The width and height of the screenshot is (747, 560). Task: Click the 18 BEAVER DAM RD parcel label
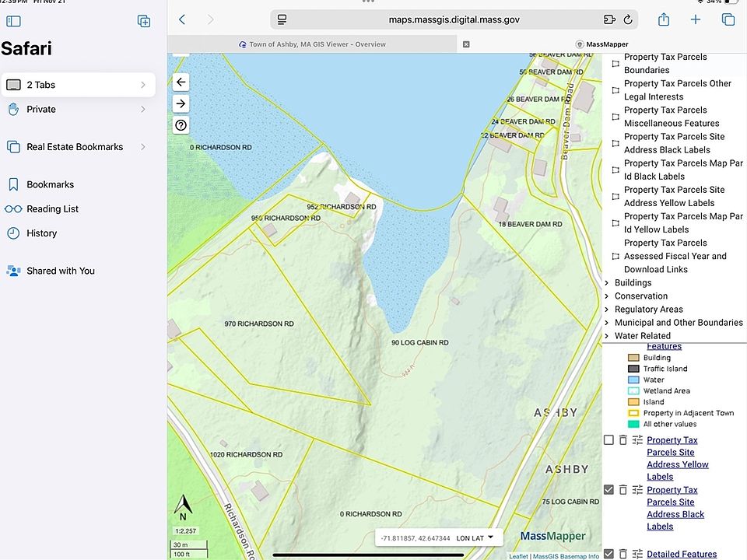(x=530, y=224)
